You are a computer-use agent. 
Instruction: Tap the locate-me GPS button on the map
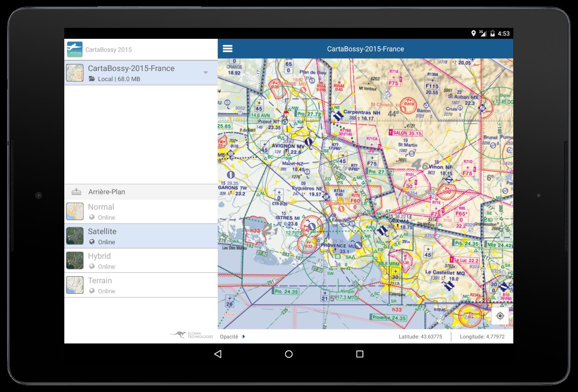tap(500, 316)
